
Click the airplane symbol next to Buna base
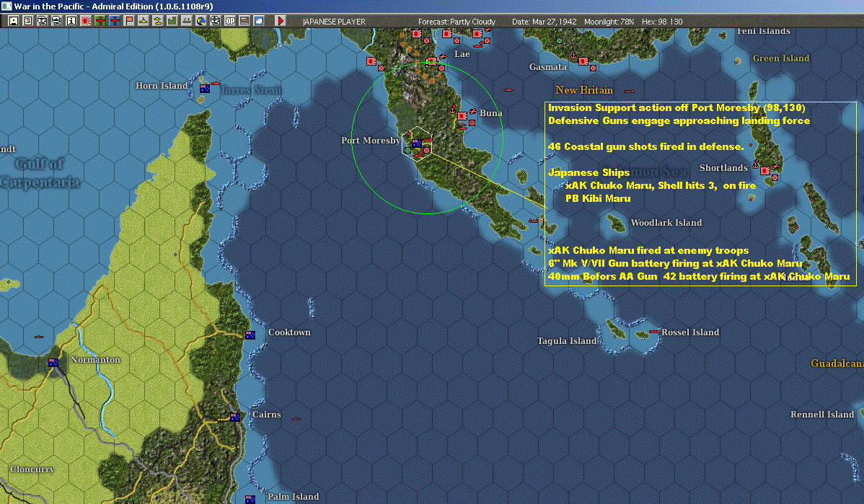click(x=473, y=111)
